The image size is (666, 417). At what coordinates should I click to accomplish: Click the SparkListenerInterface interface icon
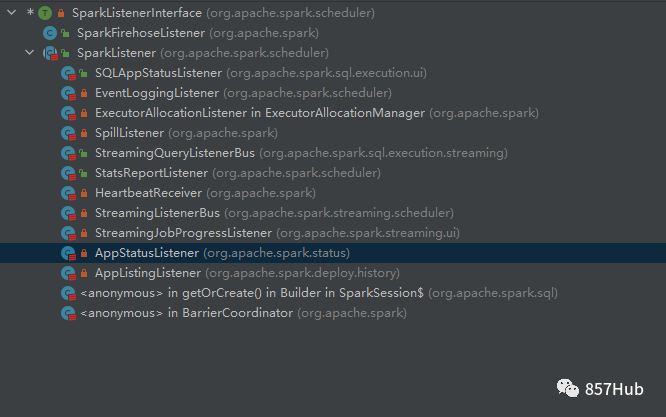point(46,13)
